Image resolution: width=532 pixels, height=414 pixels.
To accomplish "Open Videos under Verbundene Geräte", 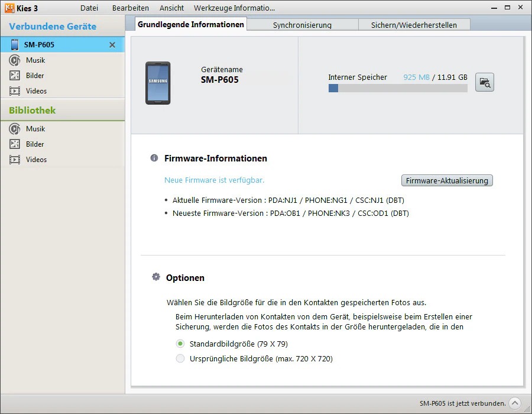I will (x=36, y=91).
